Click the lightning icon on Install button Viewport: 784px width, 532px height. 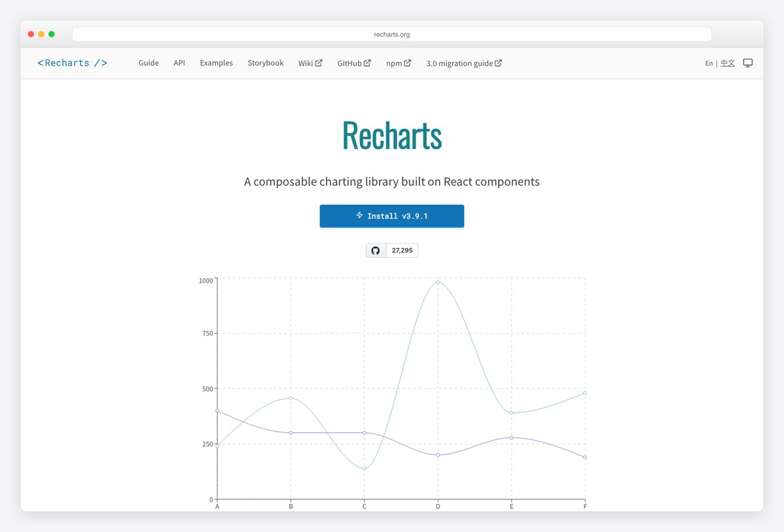[359, 215]
